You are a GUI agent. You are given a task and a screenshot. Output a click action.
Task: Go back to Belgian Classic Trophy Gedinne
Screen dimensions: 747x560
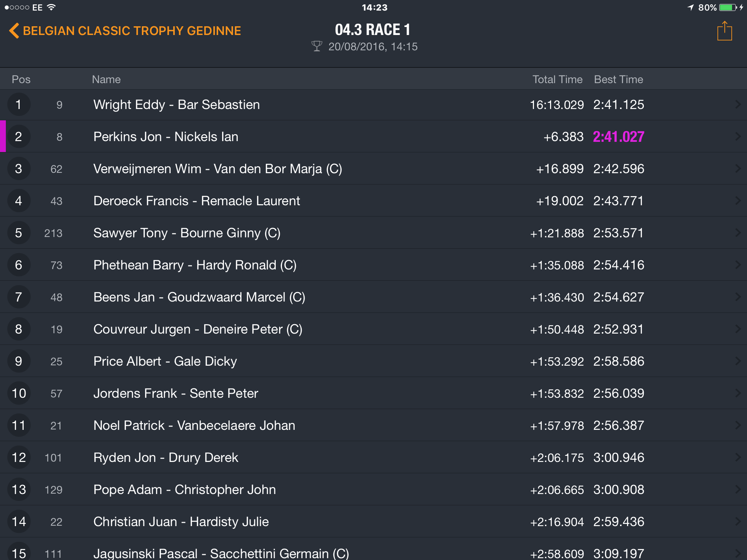(x=125, y=31)
